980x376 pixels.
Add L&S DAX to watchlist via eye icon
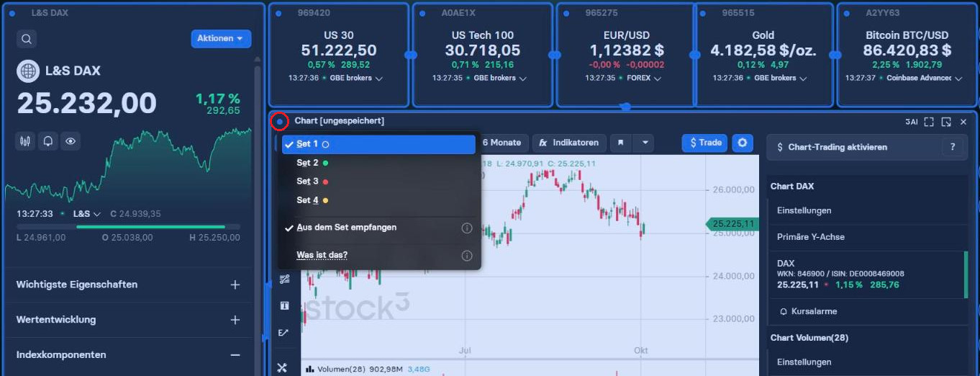tap(70, 141)
